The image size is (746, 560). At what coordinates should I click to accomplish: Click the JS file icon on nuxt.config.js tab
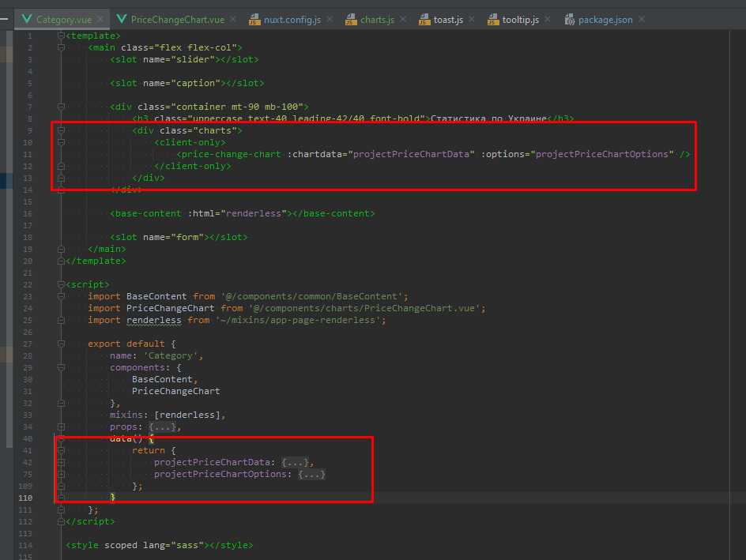tap(254, 20)
